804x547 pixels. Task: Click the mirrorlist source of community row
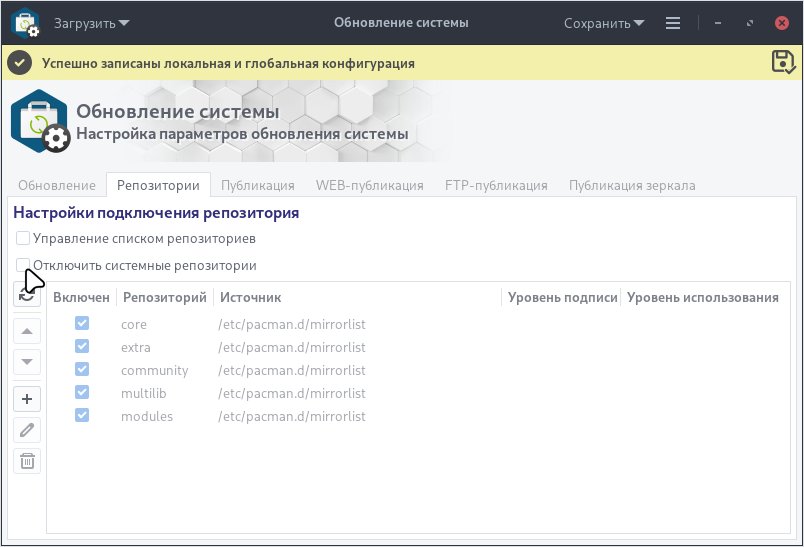[292, 371]
